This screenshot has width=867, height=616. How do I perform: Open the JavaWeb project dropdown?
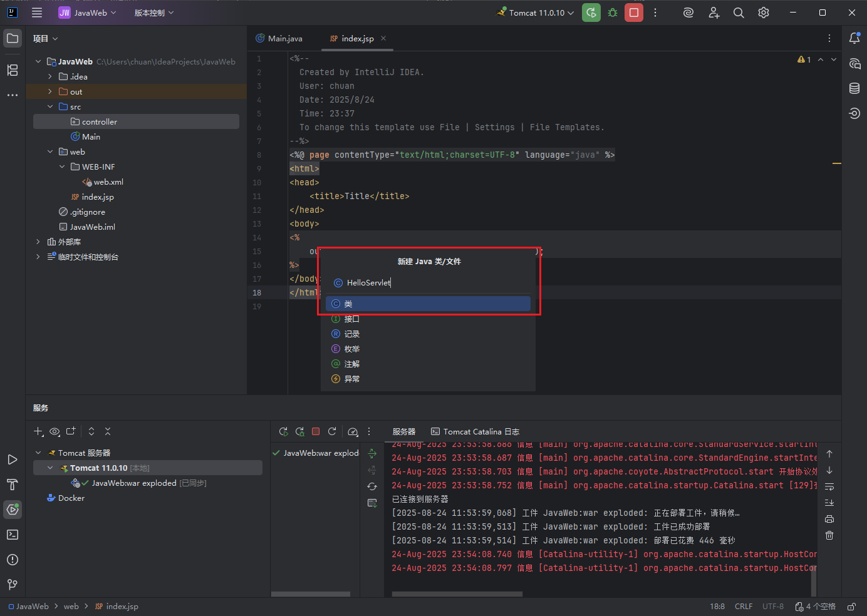point(88,13)
